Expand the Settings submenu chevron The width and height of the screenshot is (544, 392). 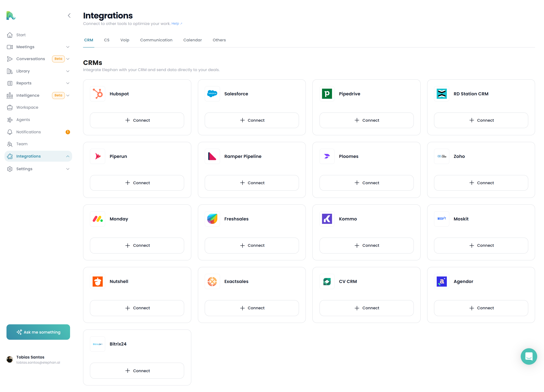[x=68, y=169]
